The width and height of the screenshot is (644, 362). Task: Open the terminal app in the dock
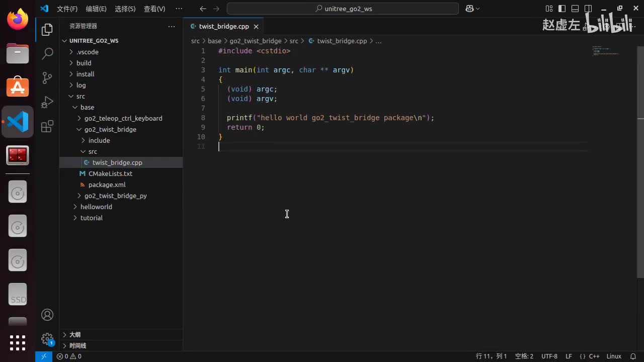[x=18, y=155]
